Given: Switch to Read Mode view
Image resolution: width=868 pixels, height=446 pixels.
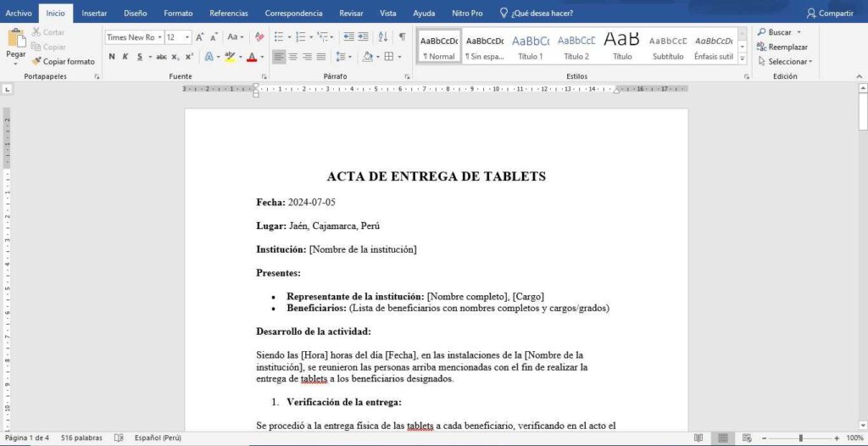Looking at the screenshot, I should point(698,438).
